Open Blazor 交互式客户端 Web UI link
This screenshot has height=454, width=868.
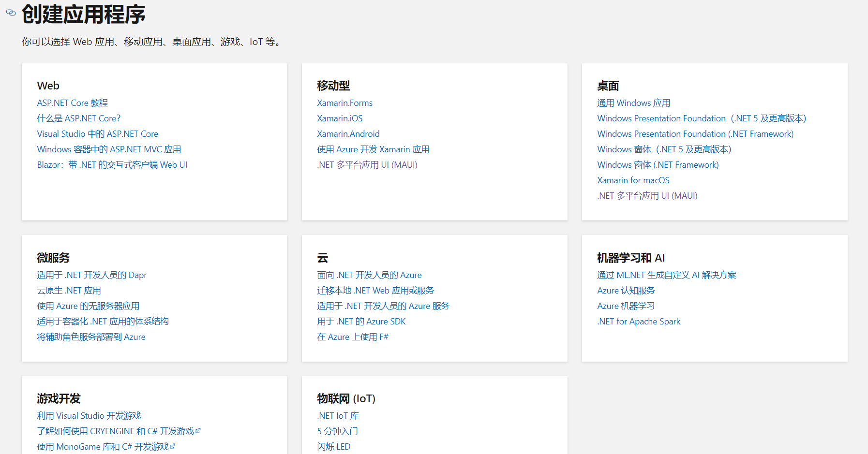click(112, 165)
